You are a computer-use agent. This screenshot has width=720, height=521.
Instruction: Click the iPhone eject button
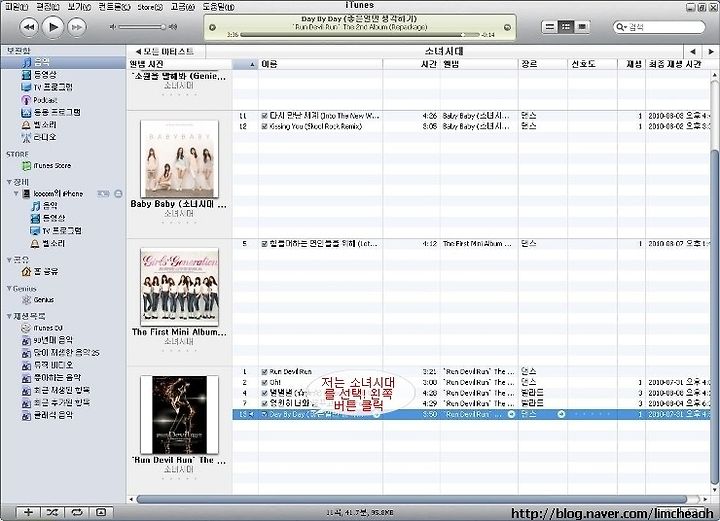[118, 194]
